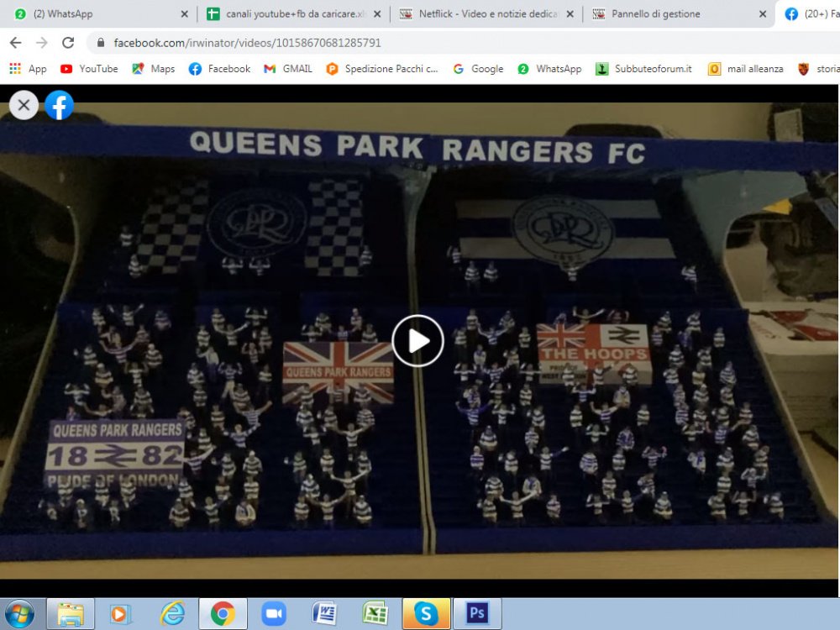Click the Chrome taskbar icon
This screenshot has height=630, width=840.
223,614
